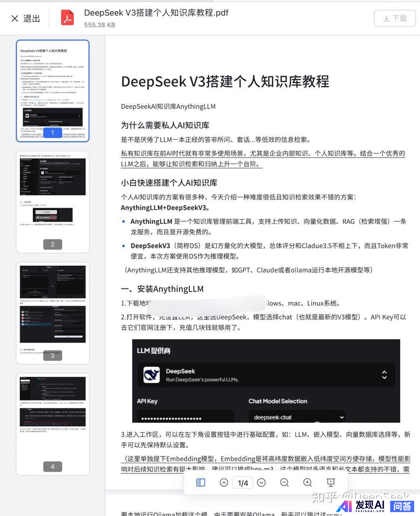Image resolution: width=420 pixels, height=516 pixels.
Task: Open page 2 thumbnail in sidebar
Action: tap(52, 202)
